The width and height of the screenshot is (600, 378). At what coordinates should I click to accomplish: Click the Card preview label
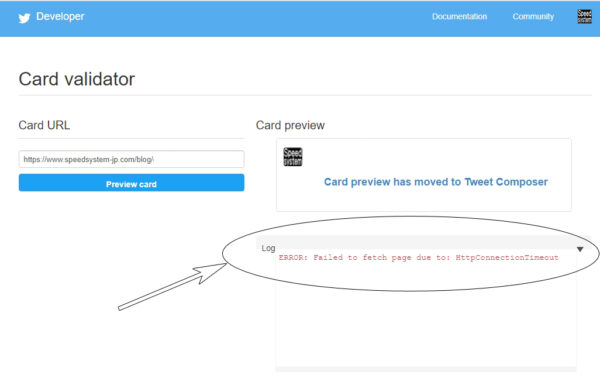click(x=290, y=125)
